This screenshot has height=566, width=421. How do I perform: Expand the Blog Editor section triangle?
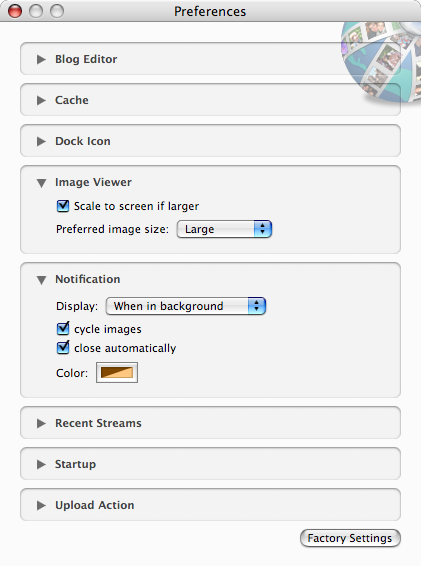[x=41, y=59]
